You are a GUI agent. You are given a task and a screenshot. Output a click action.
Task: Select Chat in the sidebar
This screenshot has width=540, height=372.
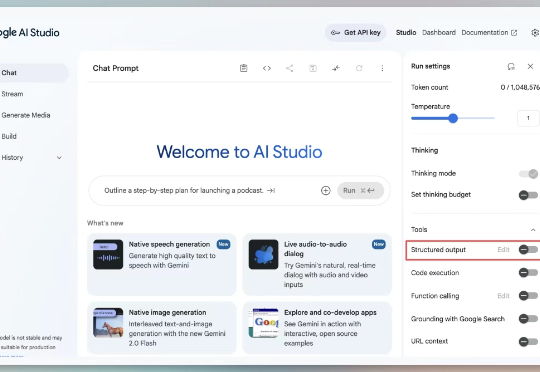pyautogui.click(x=33, y=73)
